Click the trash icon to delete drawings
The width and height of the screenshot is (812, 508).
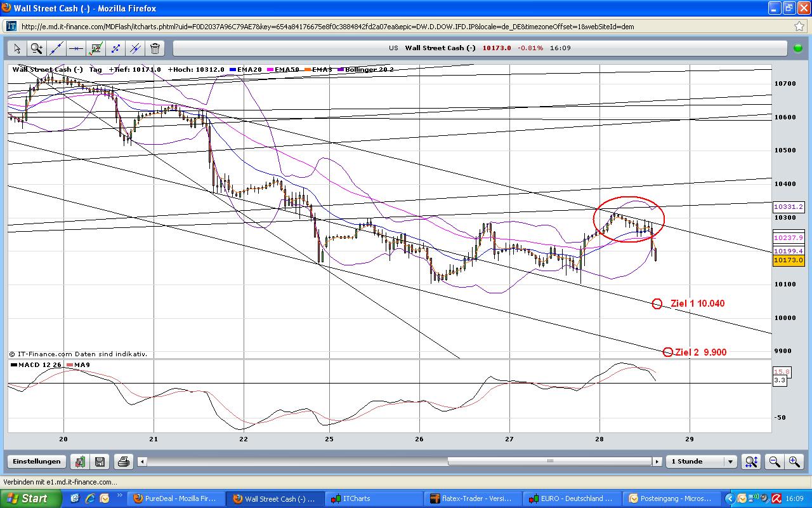coord(154,48)
